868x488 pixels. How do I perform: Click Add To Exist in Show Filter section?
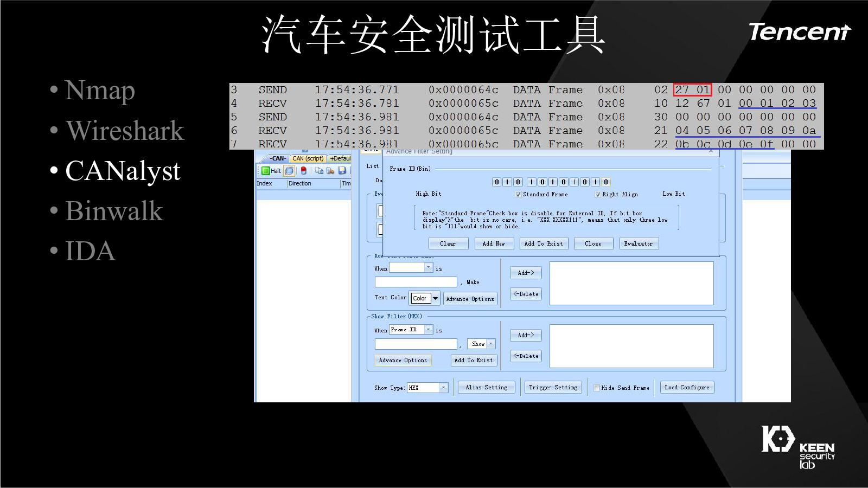click(x=474, y=360)
